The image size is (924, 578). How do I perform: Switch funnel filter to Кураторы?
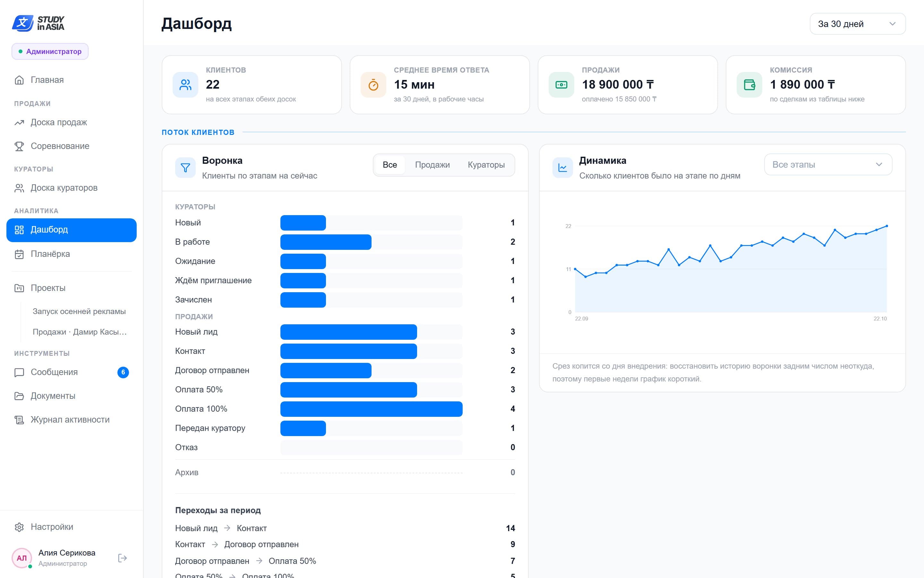[486, 165]
